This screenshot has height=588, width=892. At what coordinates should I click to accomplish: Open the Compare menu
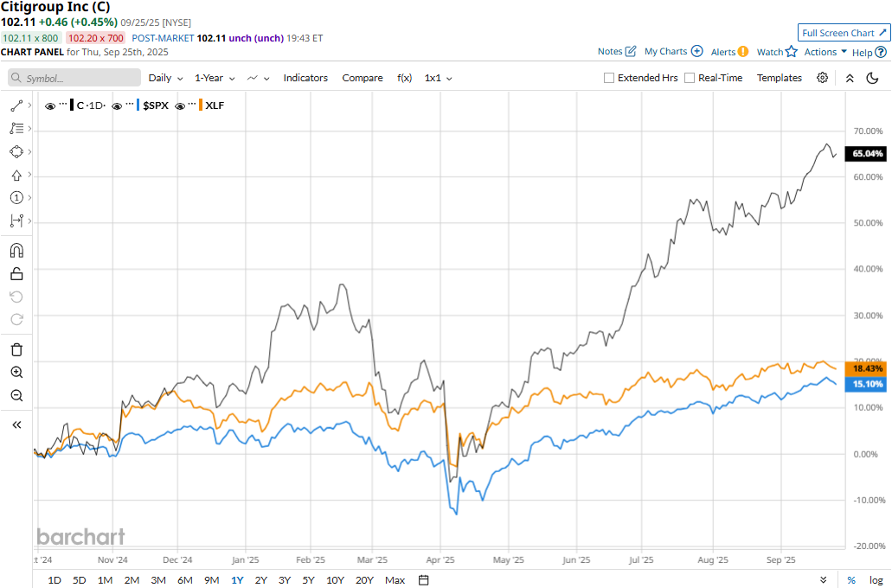pos(363,78)
